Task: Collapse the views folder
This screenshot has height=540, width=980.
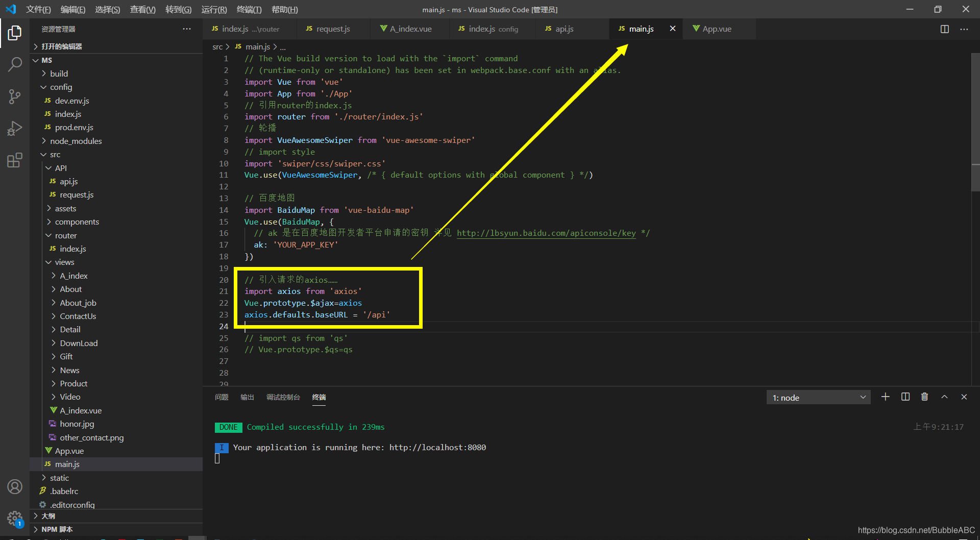Action: (116, 262)
